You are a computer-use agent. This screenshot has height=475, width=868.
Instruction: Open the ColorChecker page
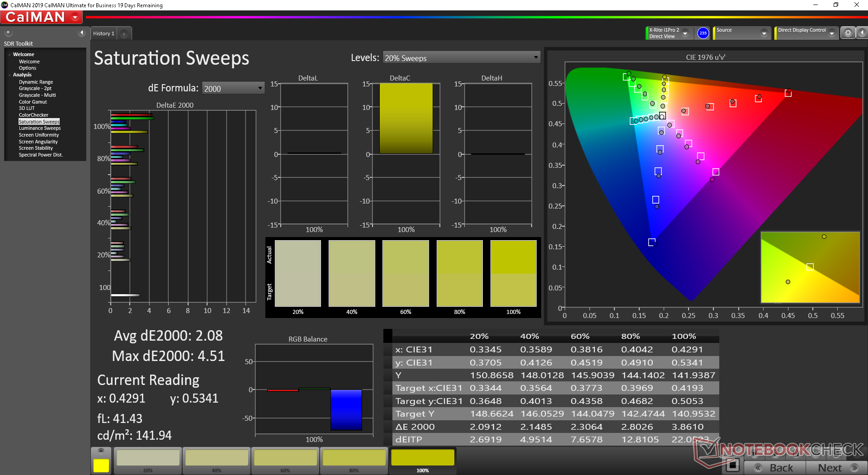click(33, 115)
